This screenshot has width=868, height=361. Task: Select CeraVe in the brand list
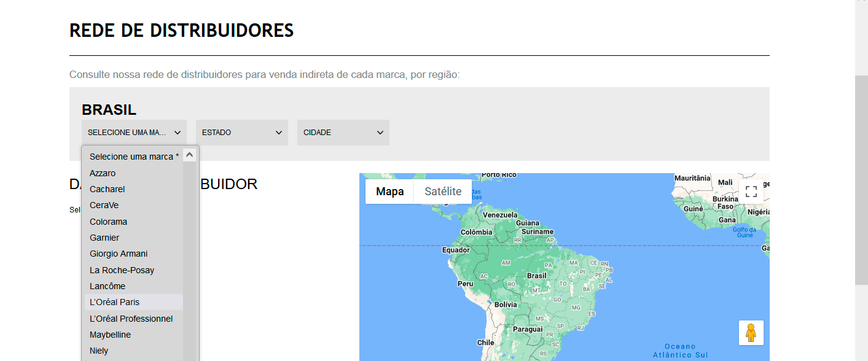pyautogui.click(x=134, y=205)
